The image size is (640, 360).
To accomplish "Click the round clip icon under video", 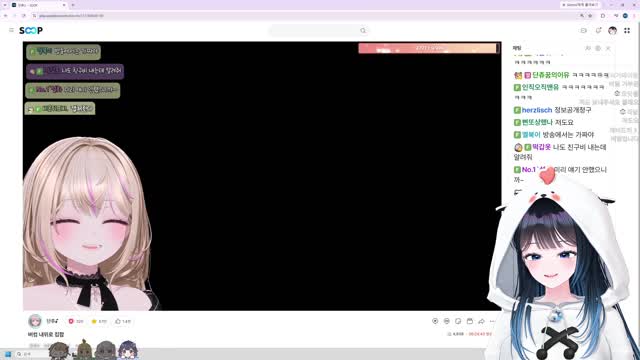I will 458,321.
